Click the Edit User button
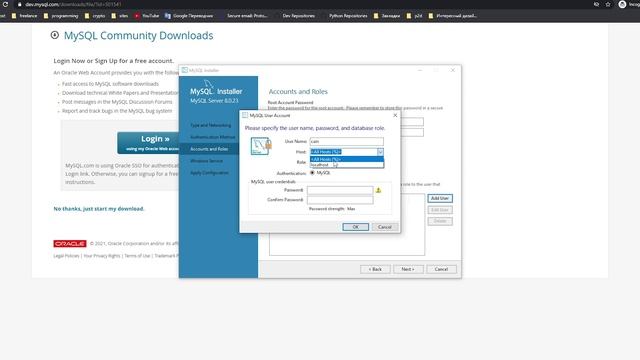The width and height of the screenshot is (640, 360). [440, 210]
